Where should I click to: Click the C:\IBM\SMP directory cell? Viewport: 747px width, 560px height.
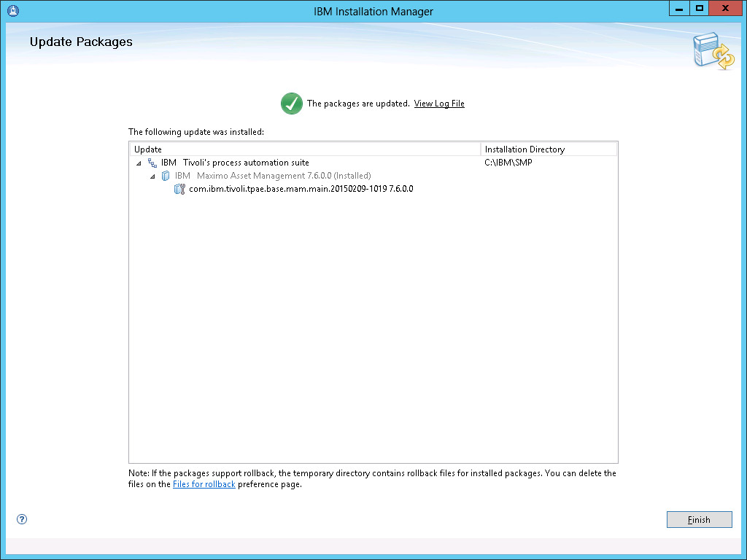coord(508,163)
